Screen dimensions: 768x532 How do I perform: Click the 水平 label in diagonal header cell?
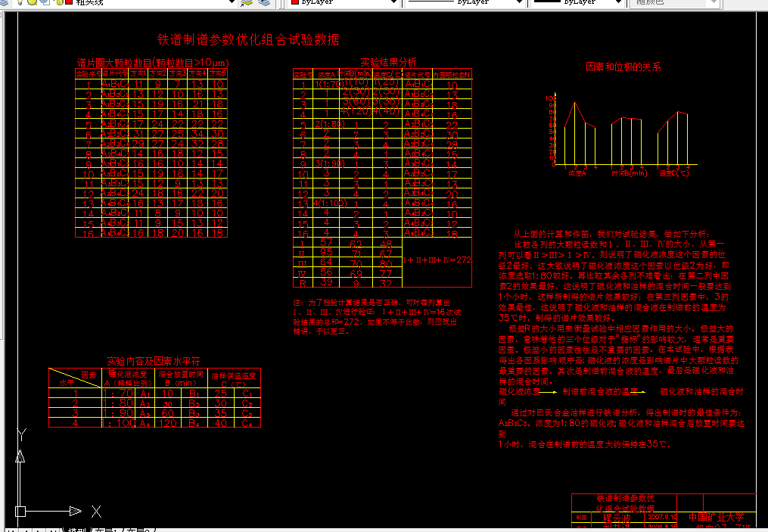[67, 382]
